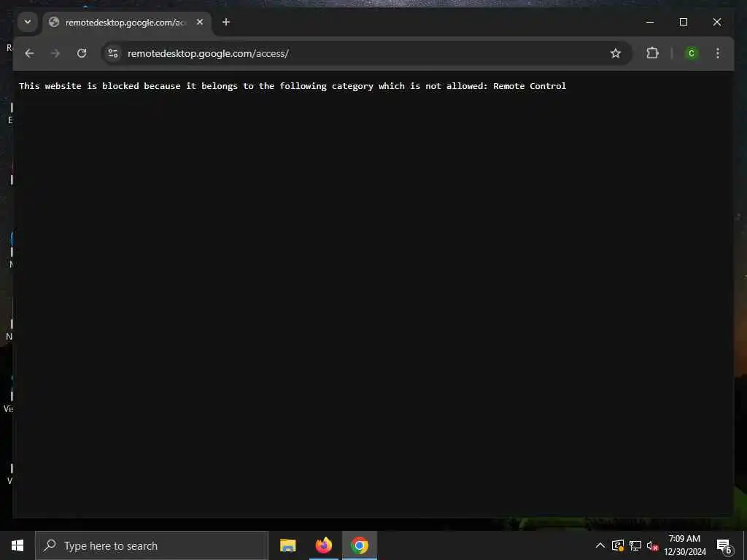Go back to the previous page
Image resolution: width=747 pixels, height=560 pixels.
pos(29,53)
